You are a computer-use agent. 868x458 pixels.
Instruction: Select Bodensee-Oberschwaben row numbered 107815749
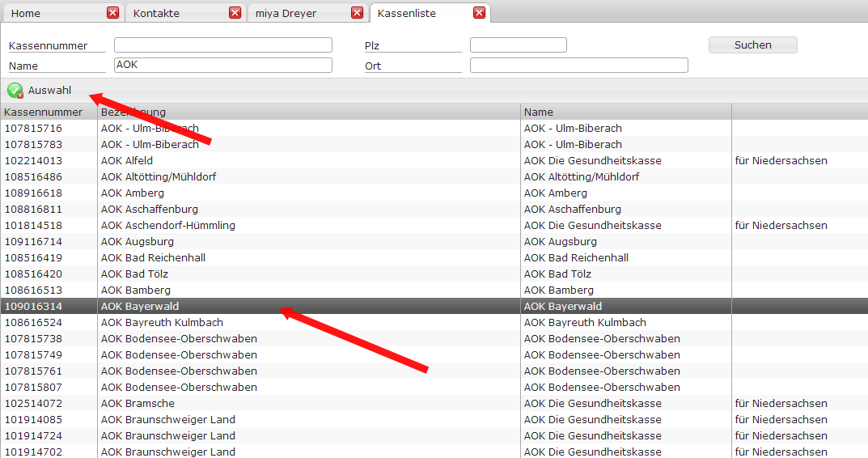434,354
